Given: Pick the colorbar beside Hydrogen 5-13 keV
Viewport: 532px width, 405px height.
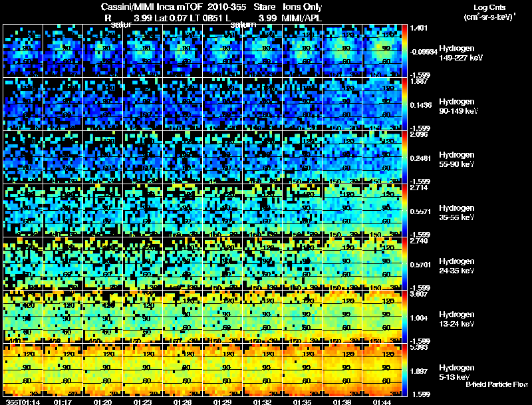Looking at the screenshot, I should point(404,370).
